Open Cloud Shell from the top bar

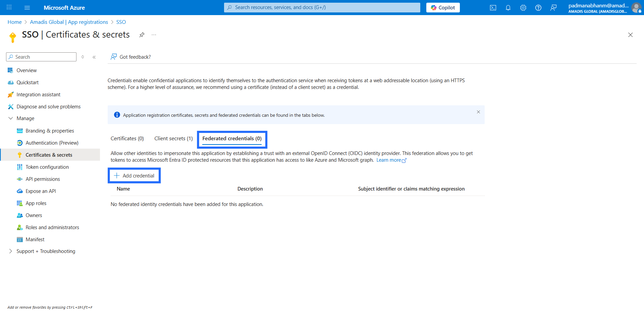[493, 8]
